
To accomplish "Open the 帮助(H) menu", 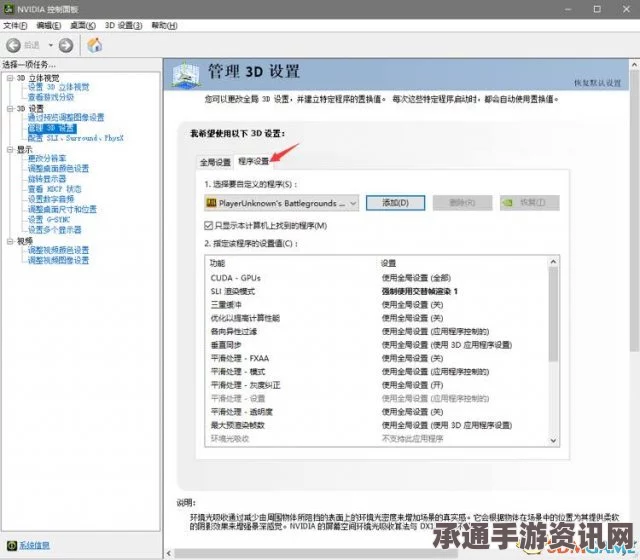I will [164, 26].
